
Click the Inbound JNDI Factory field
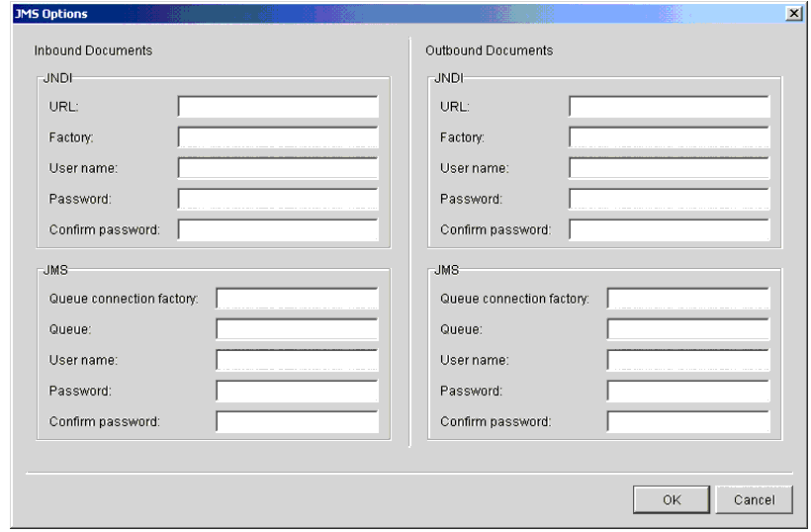pos(278,137)
